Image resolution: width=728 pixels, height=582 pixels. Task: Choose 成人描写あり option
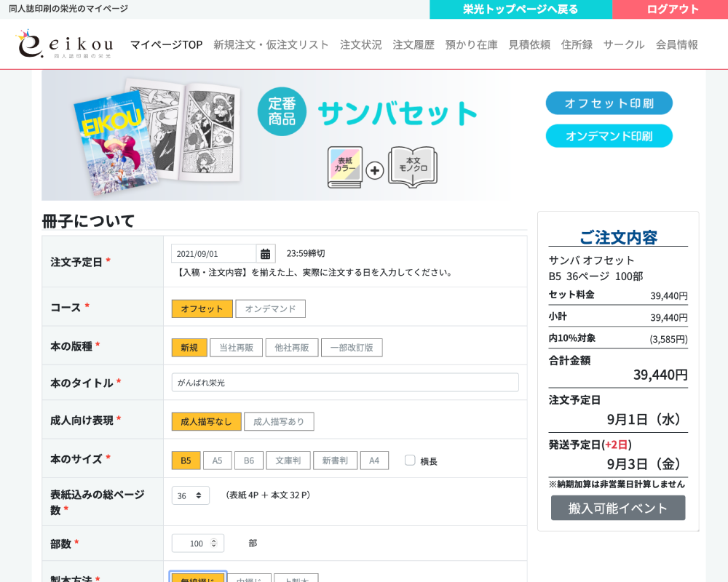[279, 422]
